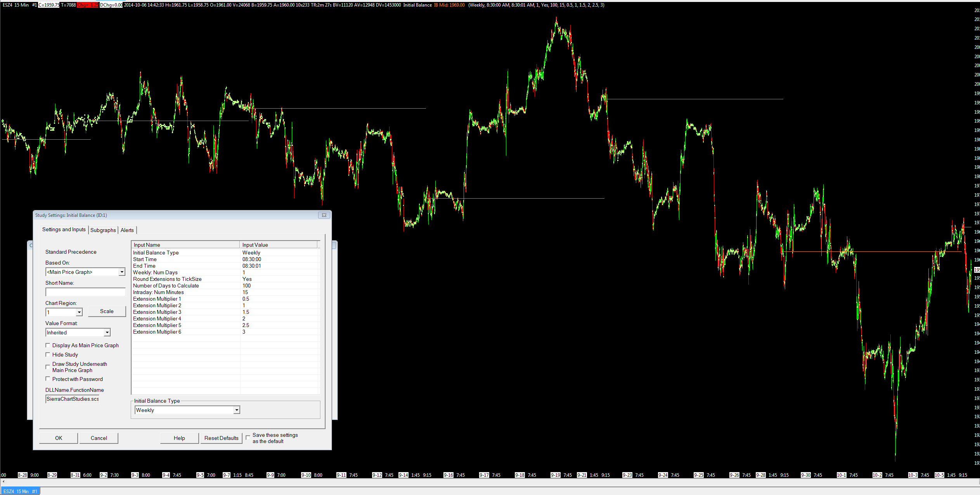This screenshot has height=495, width=980.
Task: Select the ESZ4 15 Min chart tab
Action: tap(20, 491)
